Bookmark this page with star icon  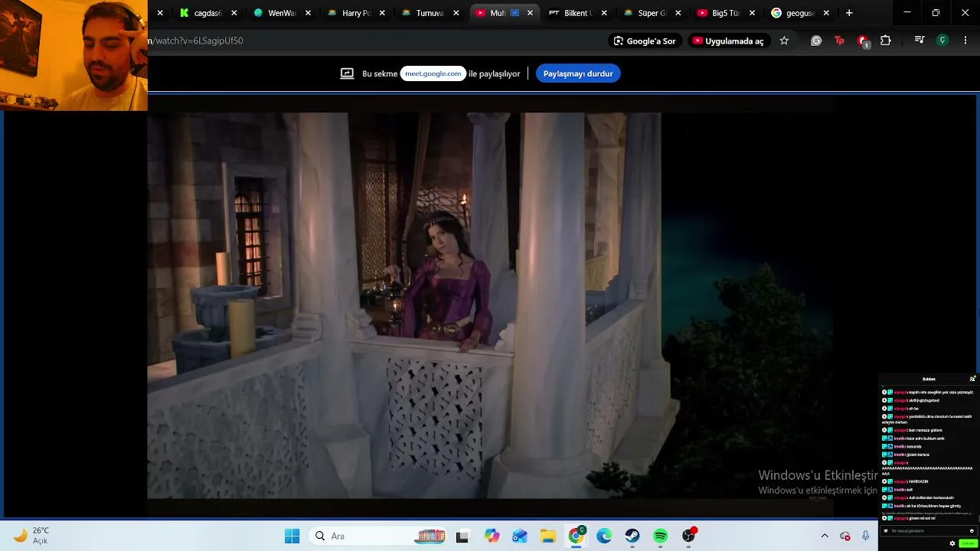click(784, 41)
